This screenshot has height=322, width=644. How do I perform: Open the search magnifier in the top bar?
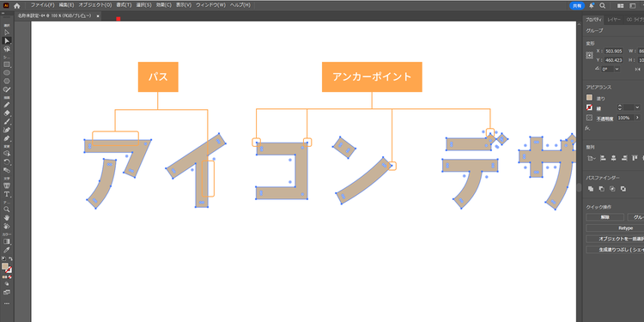click(603, 6)
